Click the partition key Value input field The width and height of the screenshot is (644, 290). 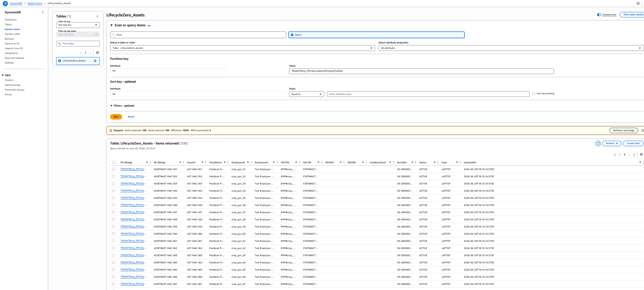421,71
